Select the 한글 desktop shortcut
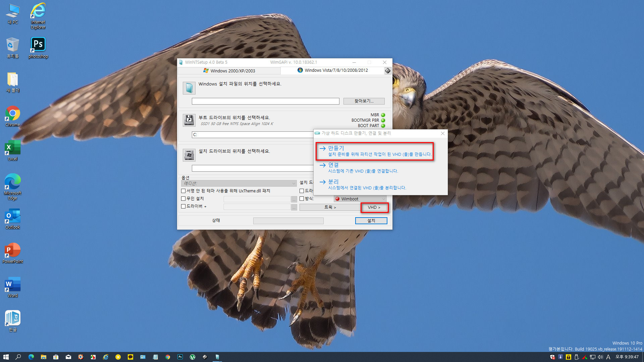This screenshot has width=644, height=362. point(13,321)
